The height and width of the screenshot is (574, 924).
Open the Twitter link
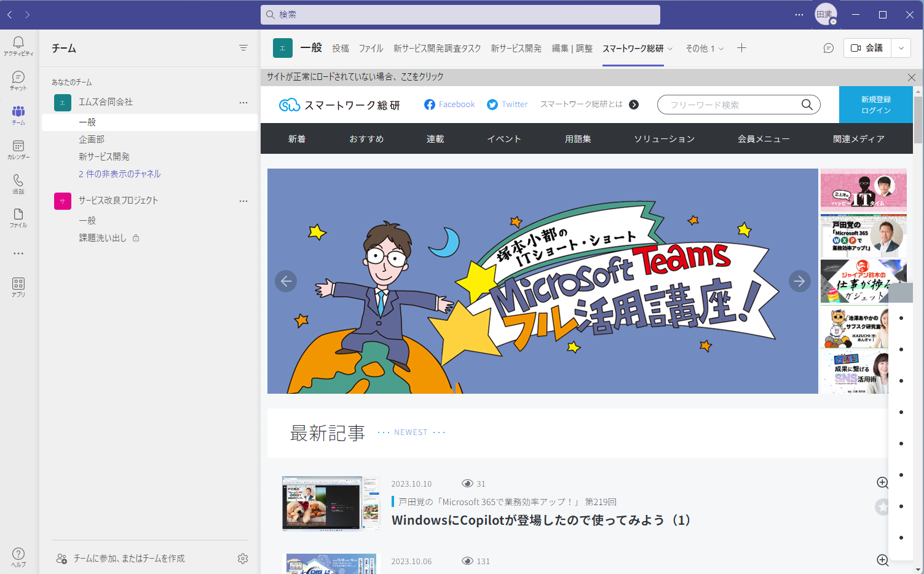[x=507, y=105]
